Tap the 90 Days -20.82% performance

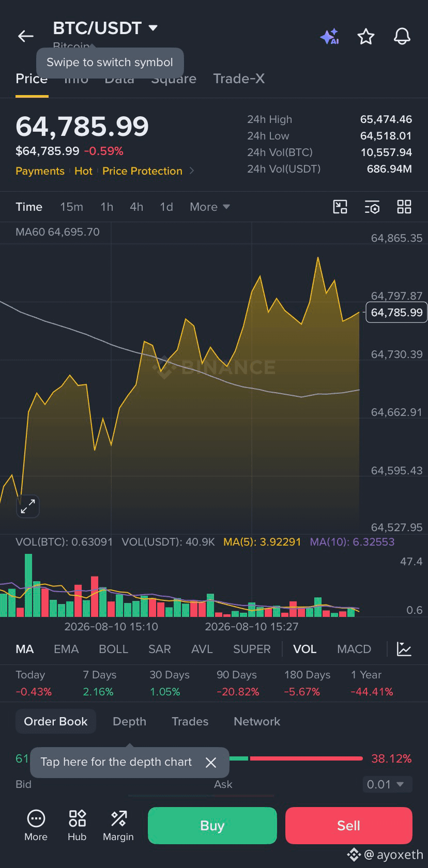(x=238, y=684)
